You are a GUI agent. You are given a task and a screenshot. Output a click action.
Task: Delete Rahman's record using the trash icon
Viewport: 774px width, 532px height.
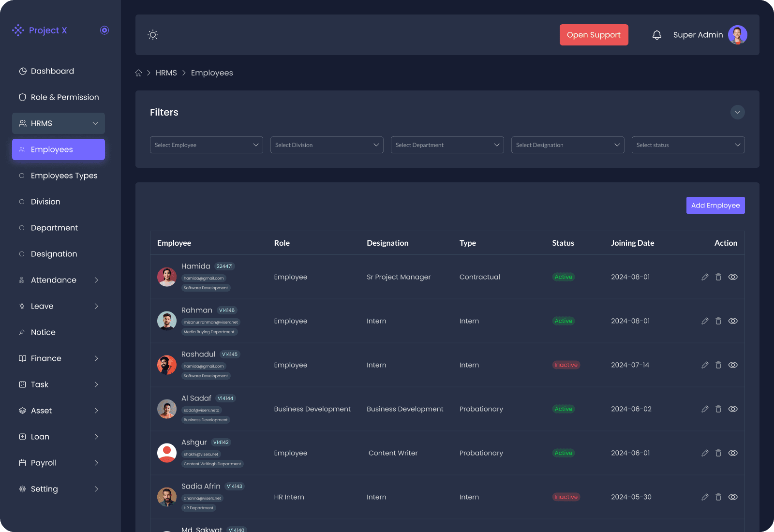(718, 321)
